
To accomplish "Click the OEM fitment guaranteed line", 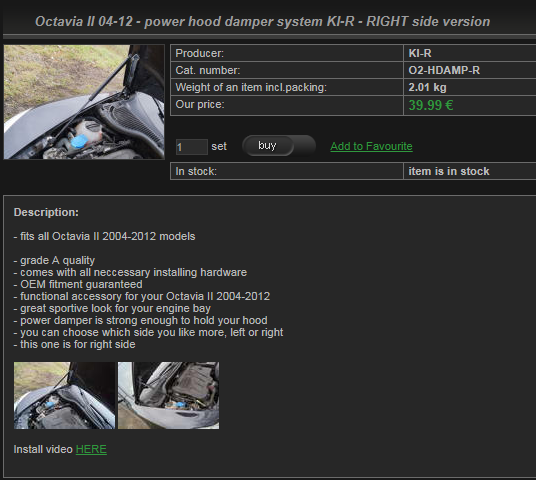I will click(78, 284).
